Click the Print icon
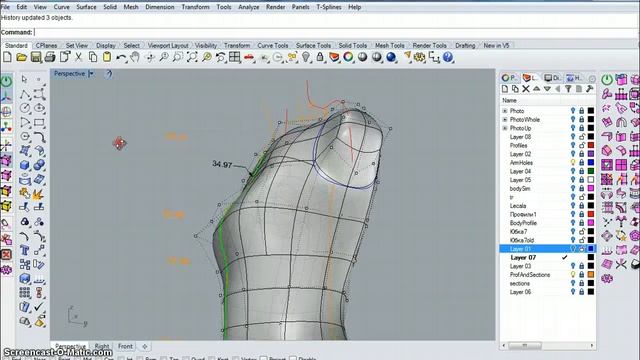The width and height of the screenshot is (640, 360). coord(50,57)
